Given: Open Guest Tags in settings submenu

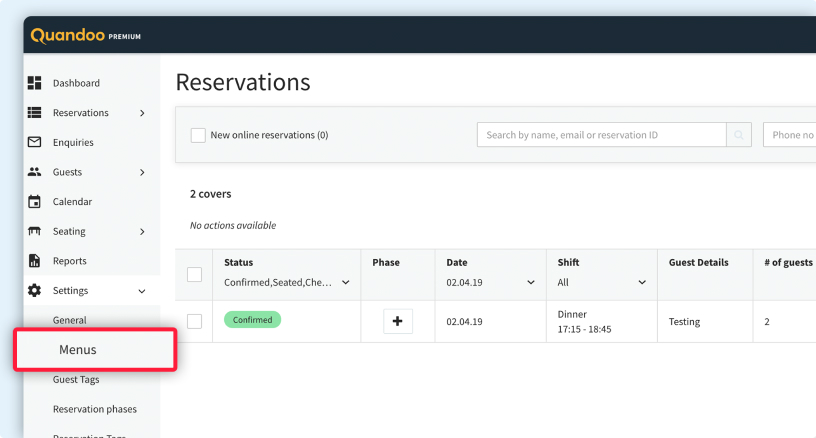Looking at the screenshot, I should pos(76,380).
